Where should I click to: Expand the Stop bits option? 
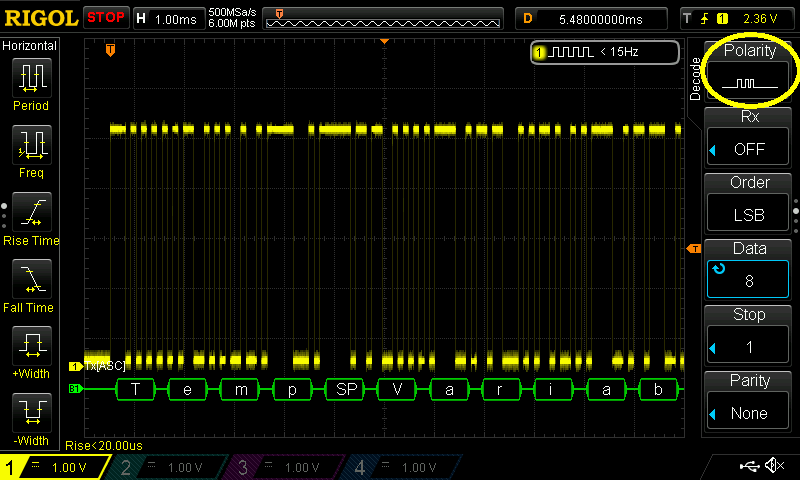tap(749, 335)
